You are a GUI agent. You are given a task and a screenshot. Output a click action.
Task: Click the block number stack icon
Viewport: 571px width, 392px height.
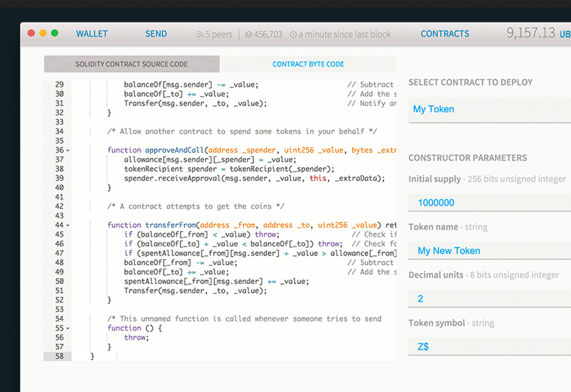tap(248, 35)
